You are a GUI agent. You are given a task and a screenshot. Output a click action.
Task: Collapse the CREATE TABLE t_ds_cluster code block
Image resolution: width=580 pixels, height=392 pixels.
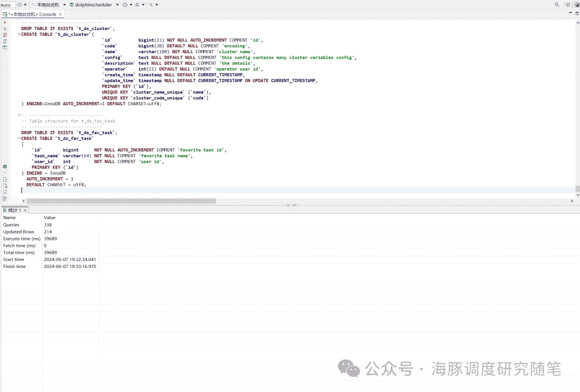19,34
